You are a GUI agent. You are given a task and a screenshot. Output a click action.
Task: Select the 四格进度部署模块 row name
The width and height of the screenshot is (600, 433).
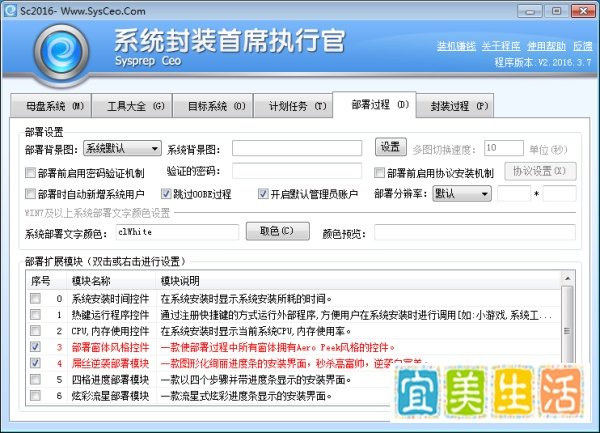pyautogui.click(x=110, y=380)
